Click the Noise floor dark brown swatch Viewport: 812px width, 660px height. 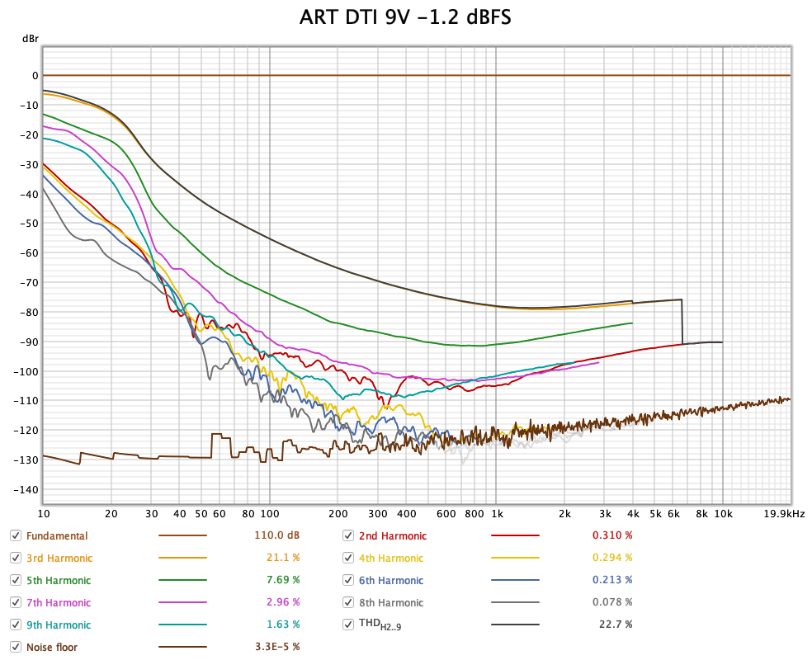183,647
